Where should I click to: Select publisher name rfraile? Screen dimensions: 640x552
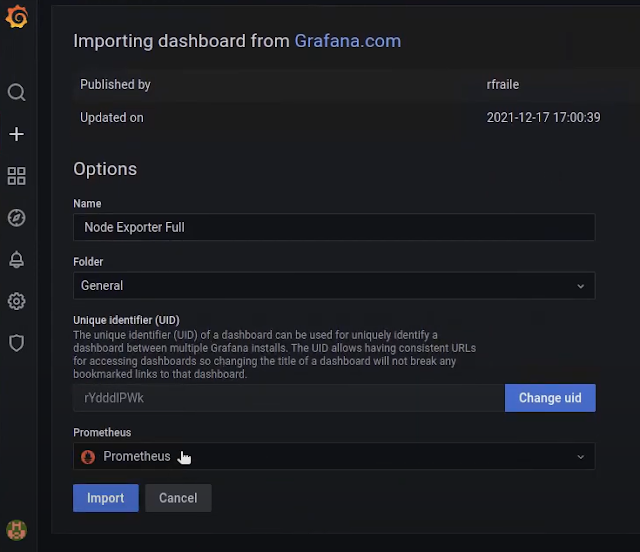(x=503, y=85)
